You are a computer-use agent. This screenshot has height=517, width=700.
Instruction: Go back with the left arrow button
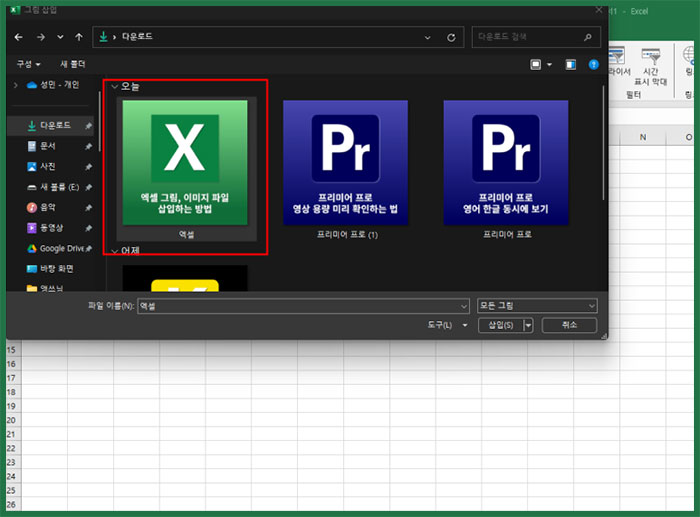tap(18, 37)
